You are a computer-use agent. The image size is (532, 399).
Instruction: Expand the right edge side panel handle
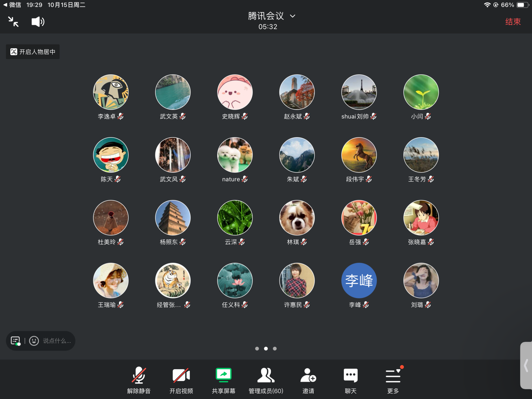526,365
